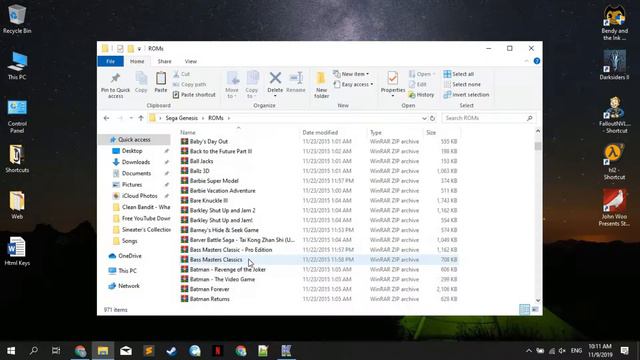Click History in Open group
The image size is (640, 360).
422,95
